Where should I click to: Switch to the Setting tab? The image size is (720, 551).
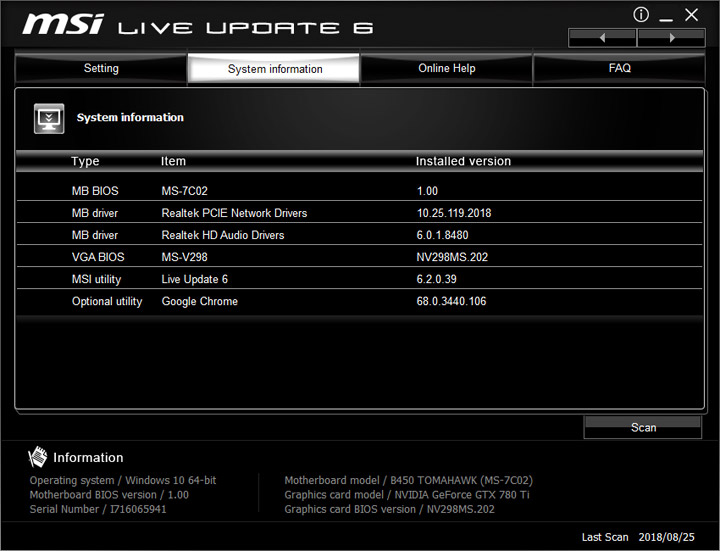[101, 68]
